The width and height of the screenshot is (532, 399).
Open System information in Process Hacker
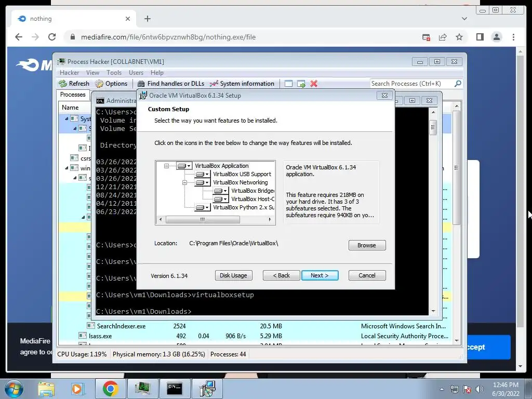coord(242,84)
